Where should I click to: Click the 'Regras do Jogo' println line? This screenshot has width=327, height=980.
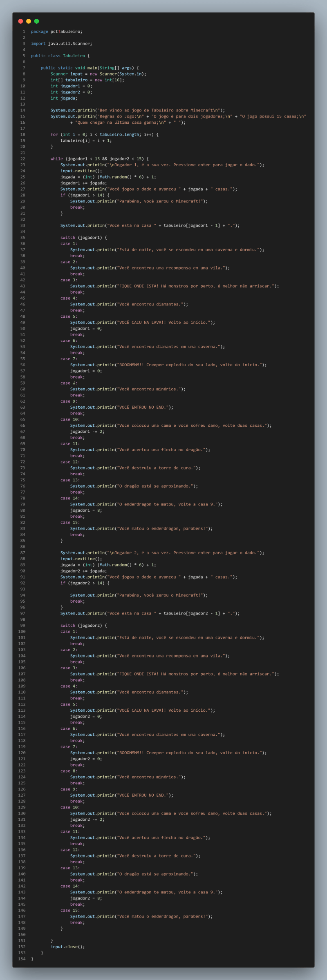[178, 116]
